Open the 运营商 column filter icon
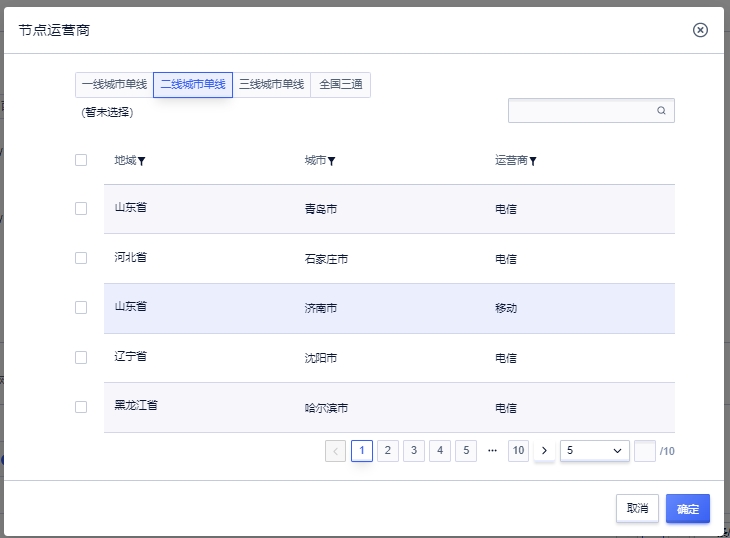Image resolution: width=730 pixels, height=538 pixels. click(533, 161)
